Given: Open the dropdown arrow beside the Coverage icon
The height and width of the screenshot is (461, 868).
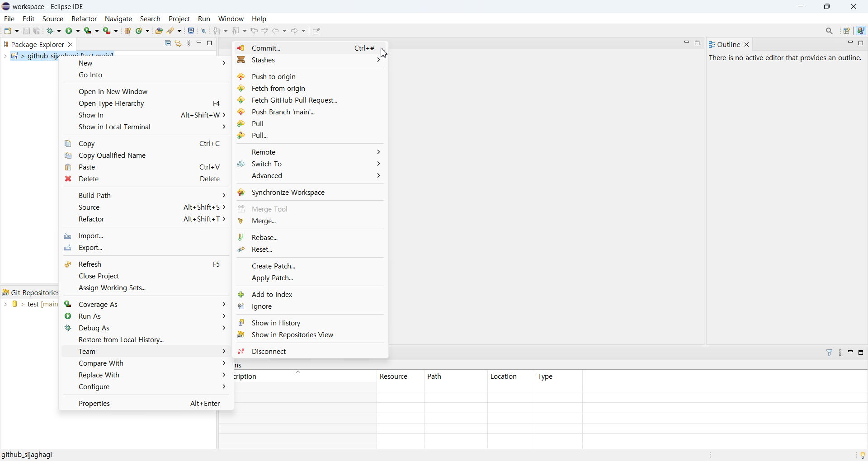Looking at the screenshot, I should pyautogui.click(x=97, y=31).
